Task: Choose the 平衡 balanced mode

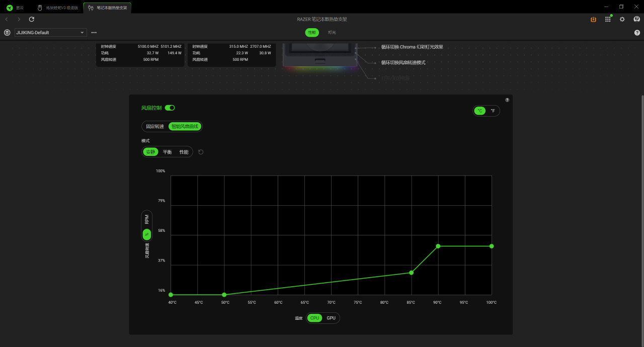Action: click(167, 152)
